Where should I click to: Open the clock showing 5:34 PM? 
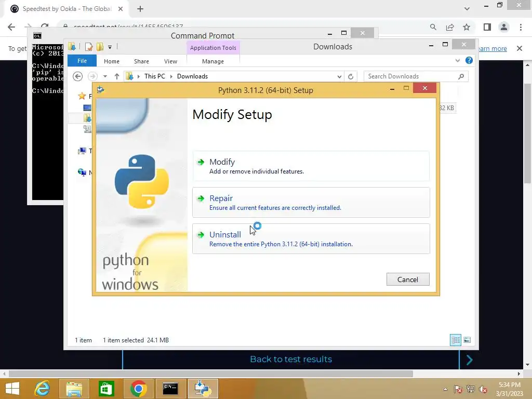click(x=509, y=389)
